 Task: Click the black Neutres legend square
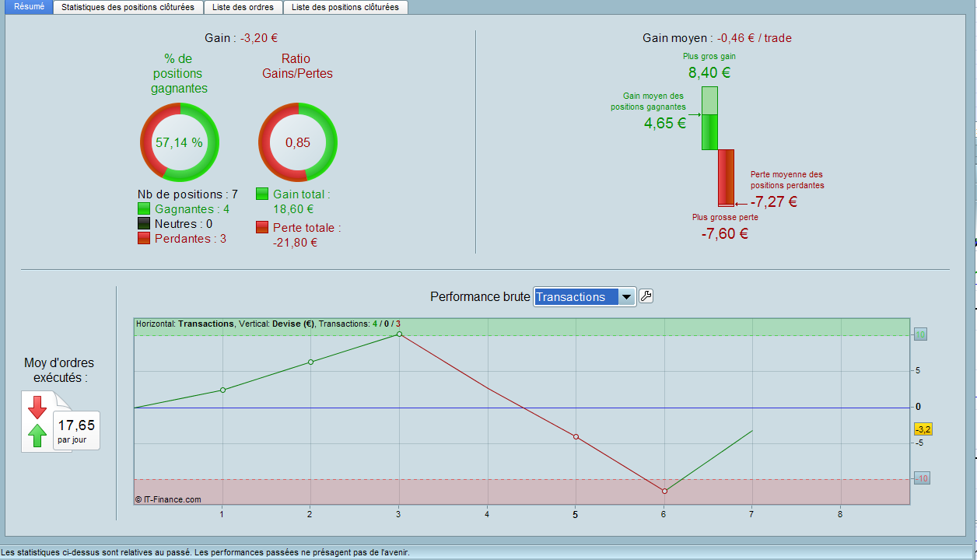click(144, 224)
